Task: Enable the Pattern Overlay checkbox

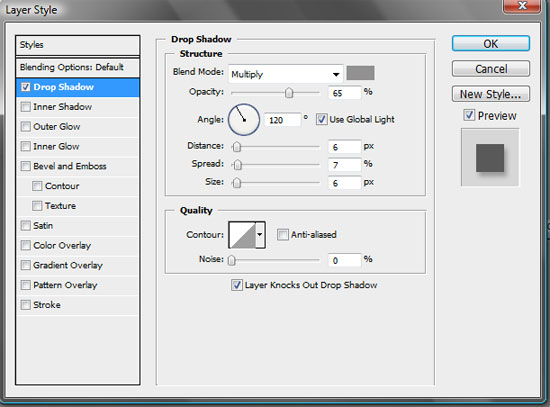Action: click(26, 285)
